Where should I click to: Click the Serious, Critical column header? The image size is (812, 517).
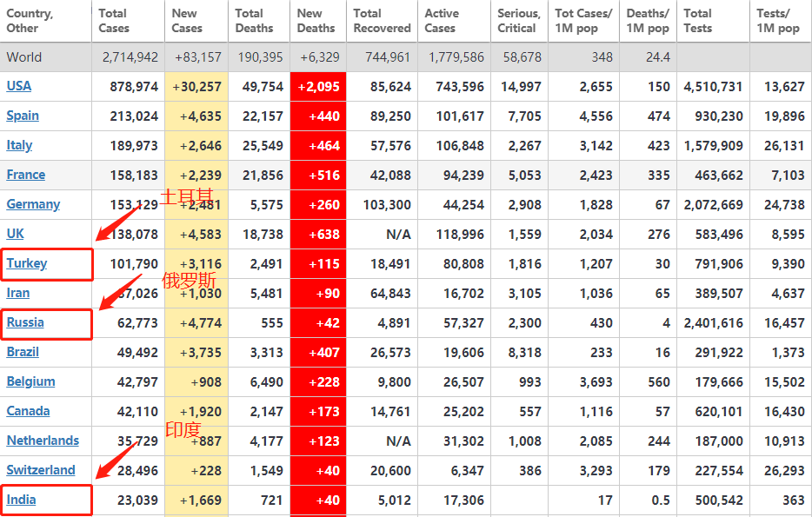518,21
